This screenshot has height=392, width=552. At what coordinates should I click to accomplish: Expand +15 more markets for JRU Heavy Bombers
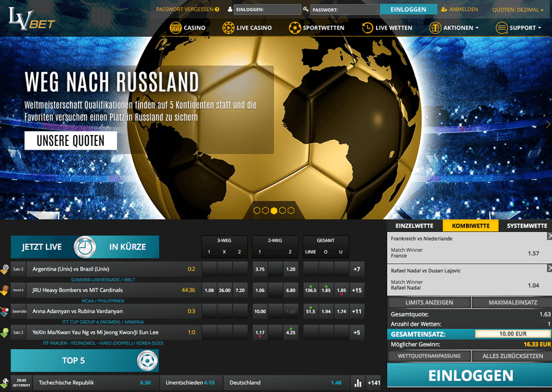tap(356, 290)
